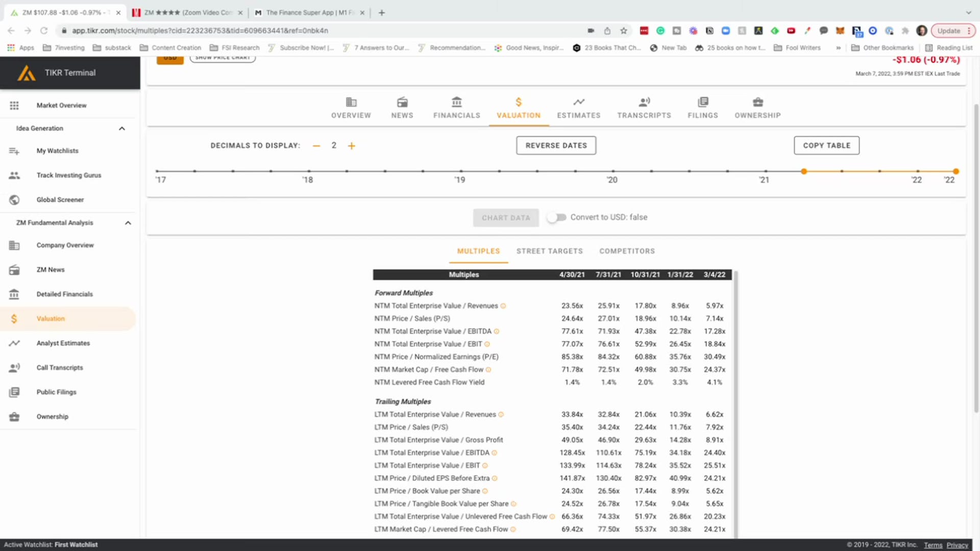The image size is (980, 551).
Task: Open the News tab
Action: tap(402, 108)
